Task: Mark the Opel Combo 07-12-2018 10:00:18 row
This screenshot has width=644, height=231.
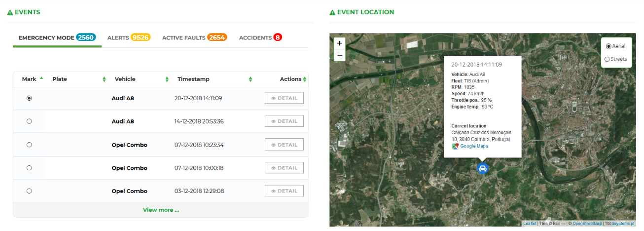Action: click(29, 168)
